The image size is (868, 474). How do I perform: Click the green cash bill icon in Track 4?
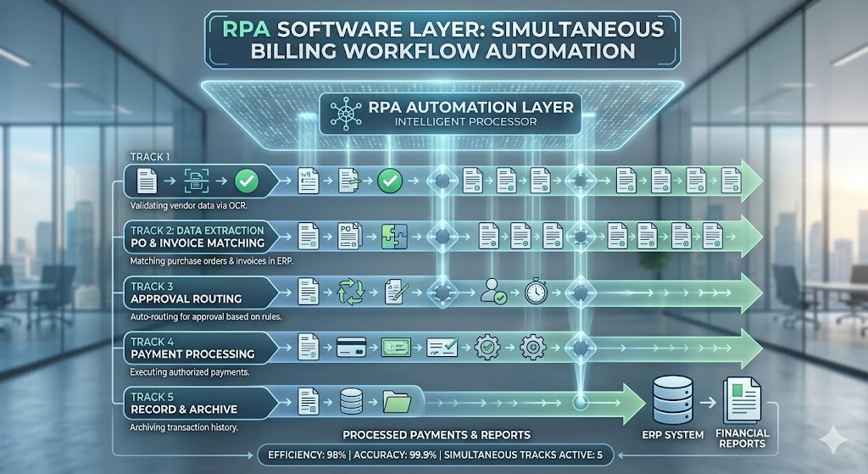(396, 347)
